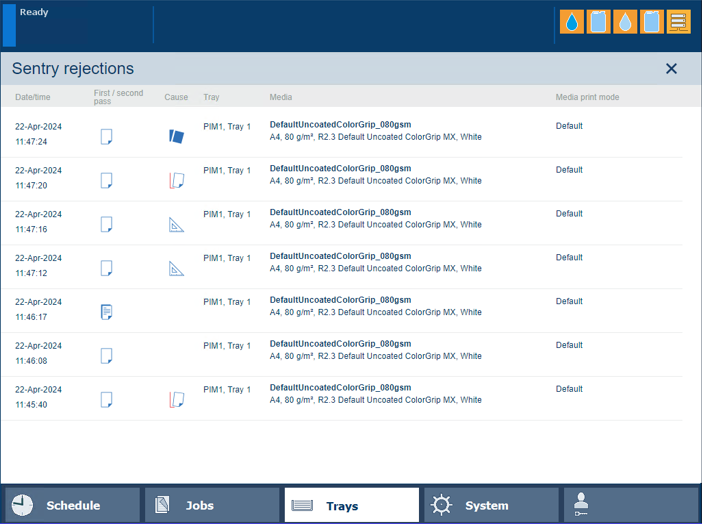
Task: Click Default print mode in 11:47:12 row
Action: [x=569, y=258]
